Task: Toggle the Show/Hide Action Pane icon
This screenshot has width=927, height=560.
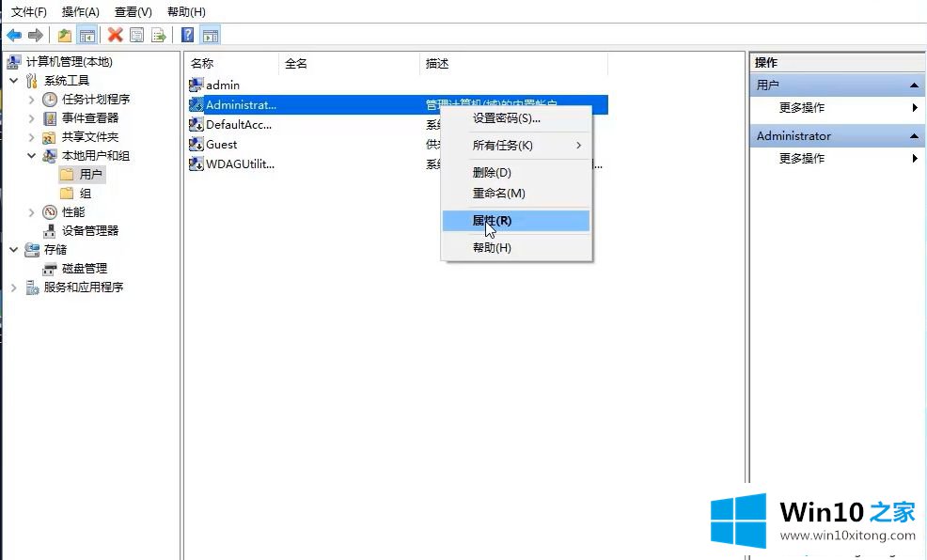Action: tap(211, 36)
